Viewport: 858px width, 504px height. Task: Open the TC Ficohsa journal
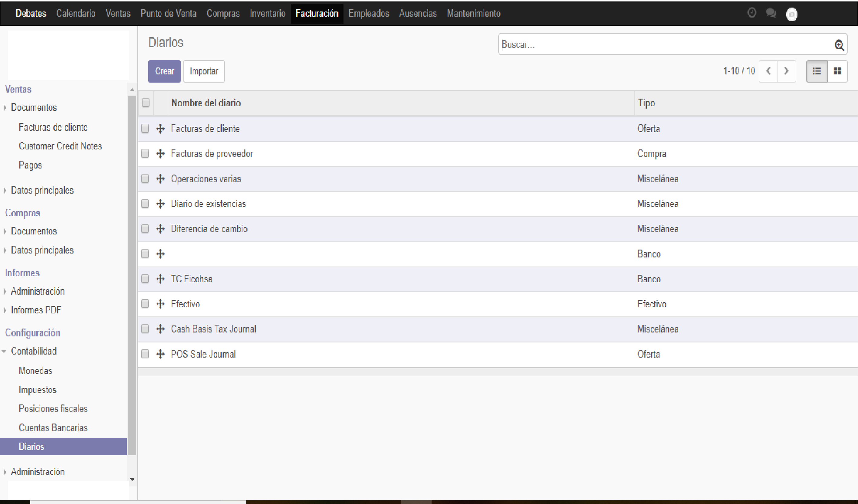(x=191, y=279)
